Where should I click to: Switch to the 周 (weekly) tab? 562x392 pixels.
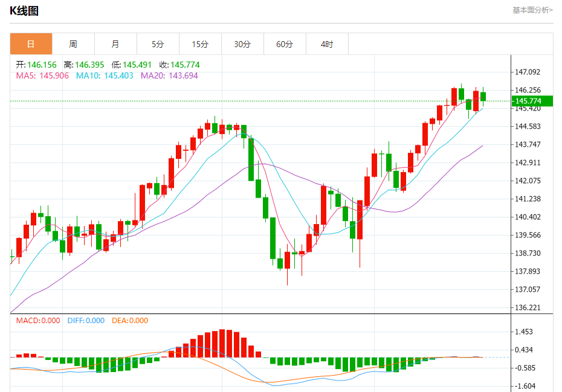pyautogui.click(x=73, y=44)
